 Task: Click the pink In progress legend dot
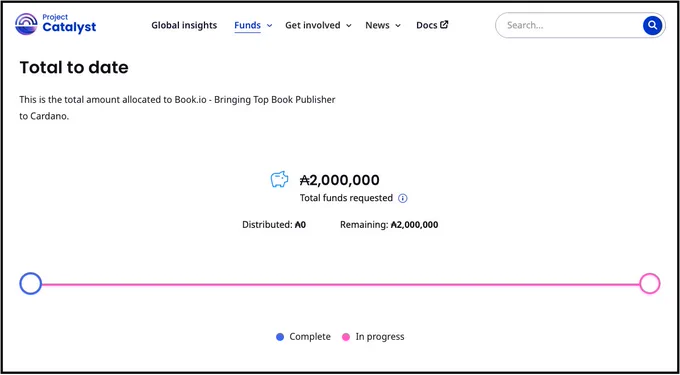pos(346,337)
